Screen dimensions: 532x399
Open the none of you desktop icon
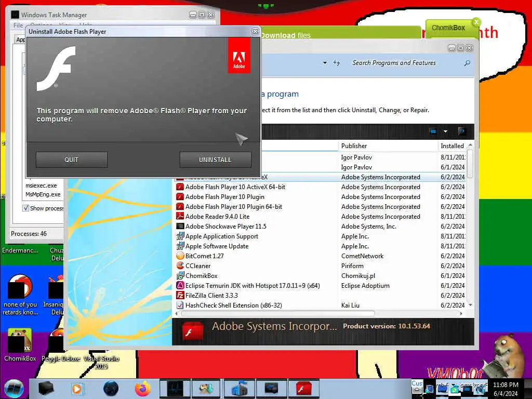point(20,295)
